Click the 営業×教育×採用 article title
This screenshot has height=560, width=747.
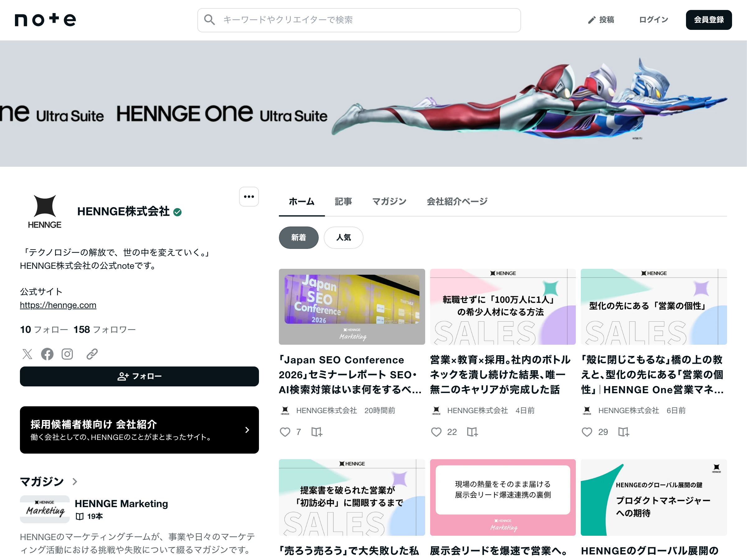[501, 375]
